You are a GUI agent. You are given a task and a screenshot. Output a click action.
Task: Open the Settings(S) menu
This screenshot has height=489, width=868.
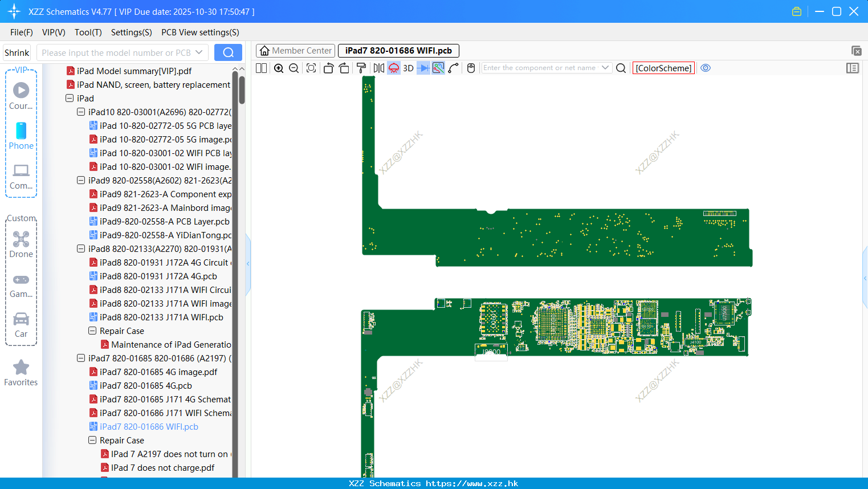pos(132,32)
